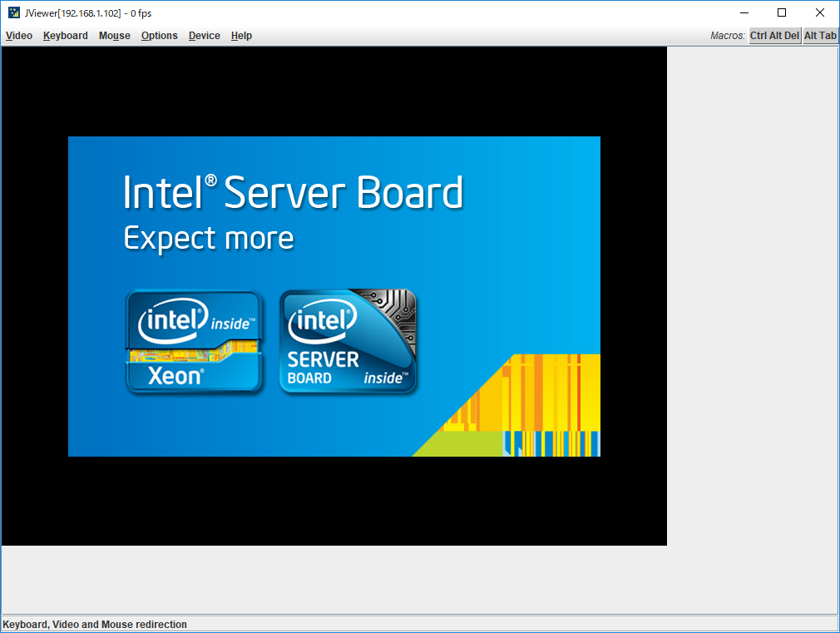This screenshot has height=633, width=840.
Task: Click the Intel Server Board splash screen
Action: click(x=334, y=296)
